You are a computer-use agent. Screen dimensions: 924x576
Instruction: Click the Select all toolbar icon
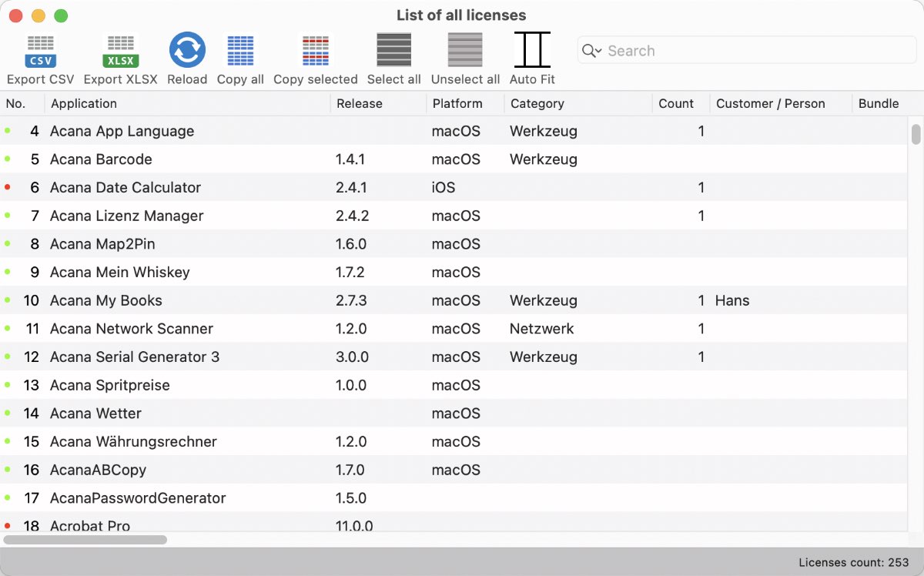point(393,50)
